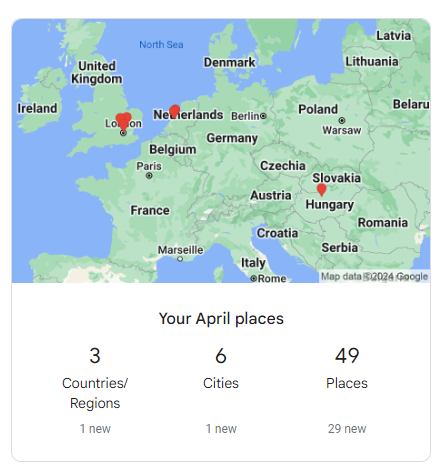Click the North Sea label
The width and height of the screenshot is (442, 474).
click(x=161, y=44)
